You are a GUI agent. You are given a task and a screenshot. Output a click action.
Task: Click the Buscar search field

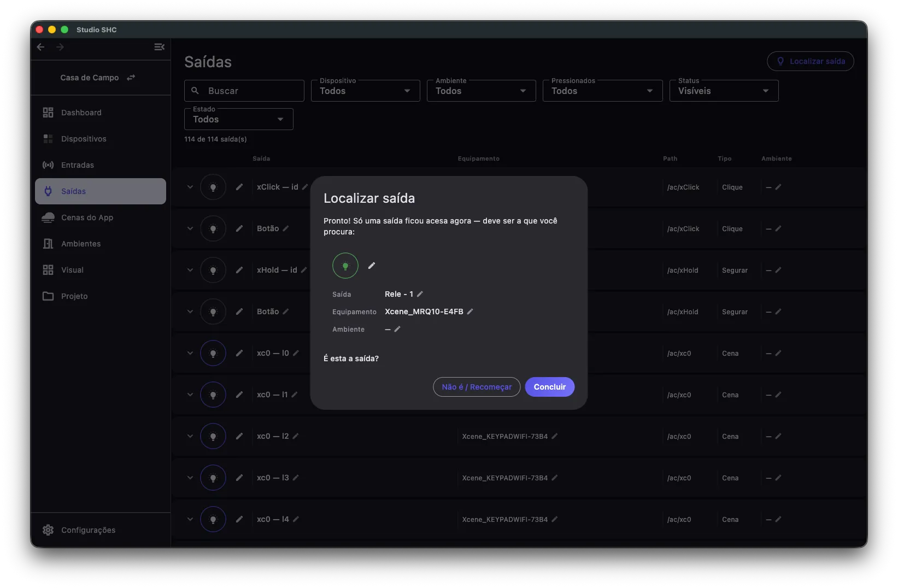pyautogui.click(x=244, y=91)
